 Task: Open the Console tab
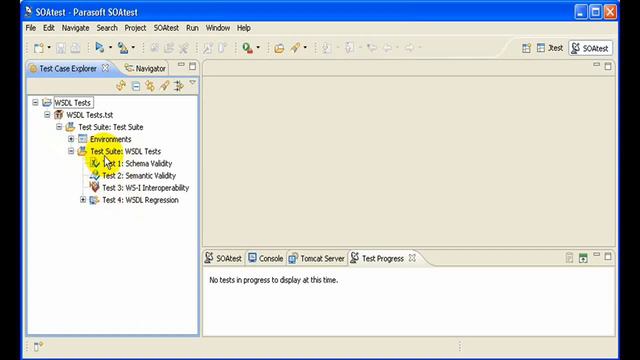pos(266,258)
